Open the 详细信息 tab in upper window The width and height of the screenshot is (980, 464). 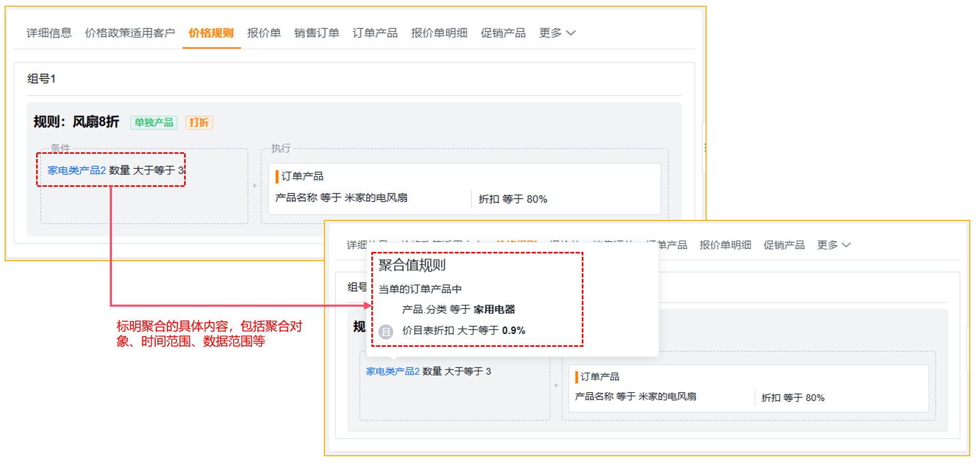click(x=49, y=33)
